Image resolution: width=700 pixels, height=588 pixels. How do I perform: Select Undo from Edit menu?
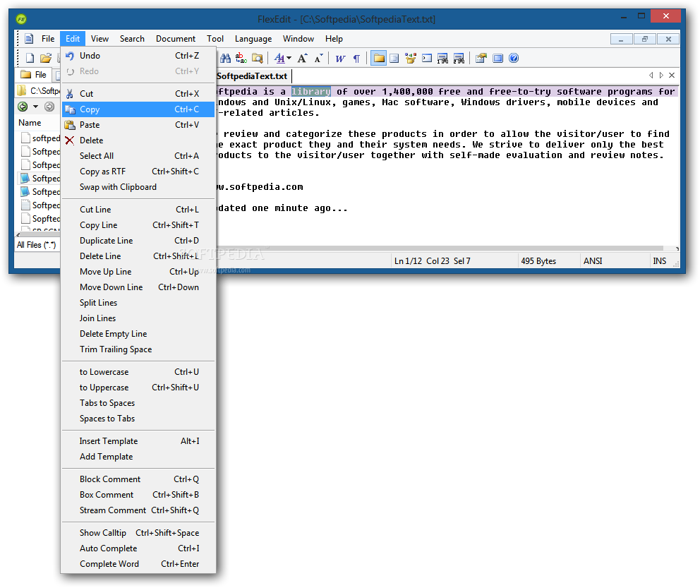point(138,56)
